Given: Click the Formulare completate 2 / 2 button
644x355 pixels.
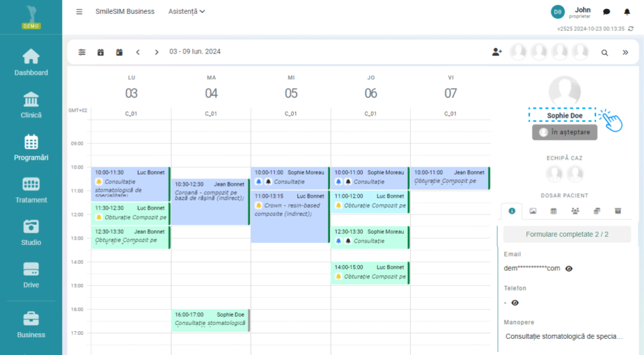Looking at the screenshot, I should [567, 234].
